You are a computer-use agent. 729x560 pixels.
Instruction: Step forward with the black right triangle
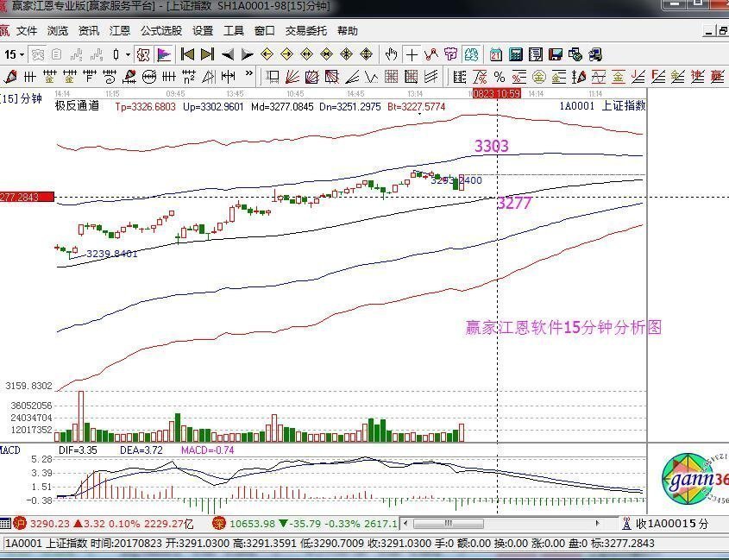pos(248,55)
